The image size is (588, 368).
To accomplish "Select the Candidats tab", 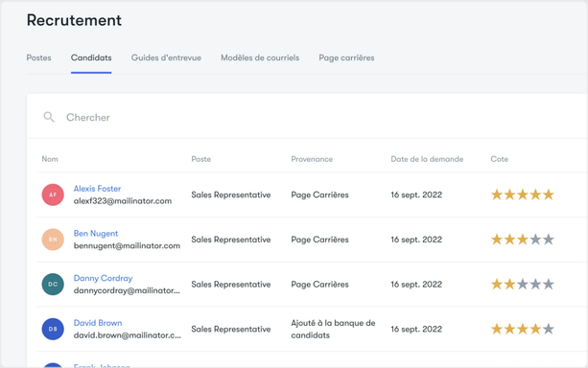I will tap(91, 57).
